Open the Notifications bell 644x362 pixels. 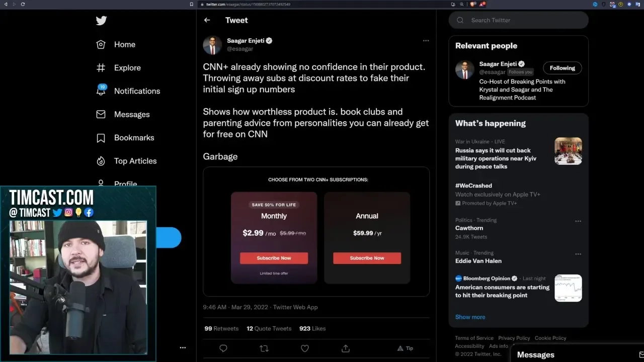[x=101, y=90]
